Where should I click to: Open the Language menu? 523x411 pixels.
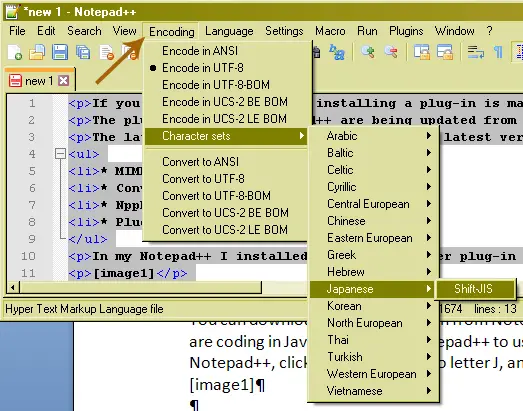[x=229, y=31]
